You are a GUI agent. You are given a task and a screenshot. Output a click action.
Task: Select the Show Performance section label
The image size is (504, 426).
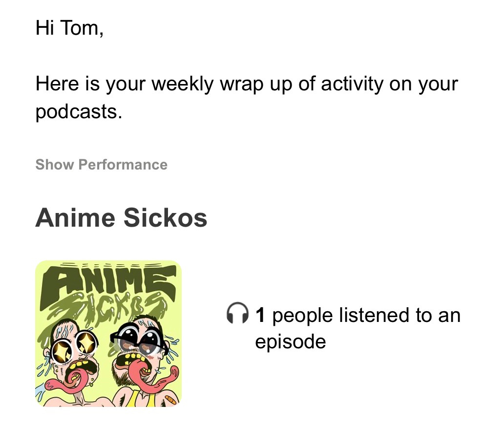(101, 165)
